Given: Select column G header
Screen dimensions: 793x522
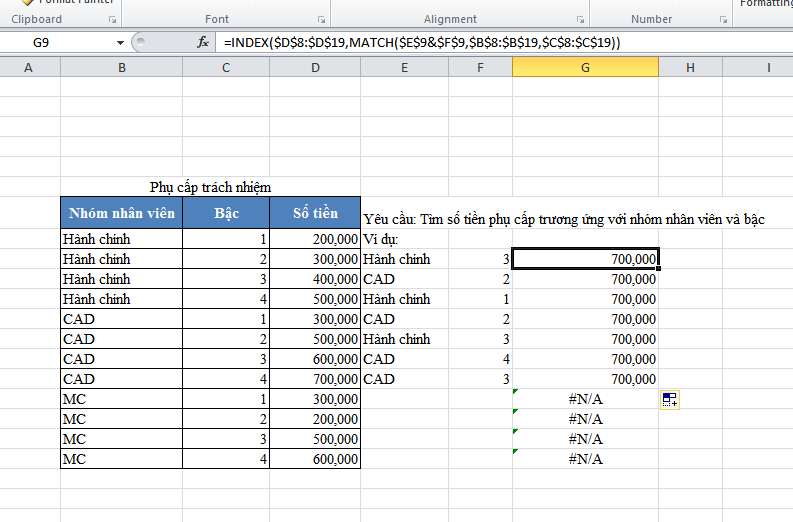Looking at the screenshot, I should pos(585,67).
